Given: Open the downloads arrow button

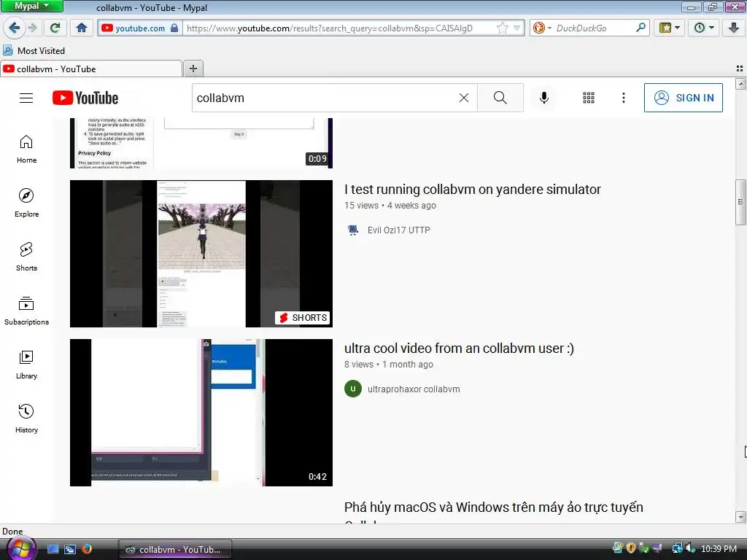Looking at the screenshot, I should 734,28.
